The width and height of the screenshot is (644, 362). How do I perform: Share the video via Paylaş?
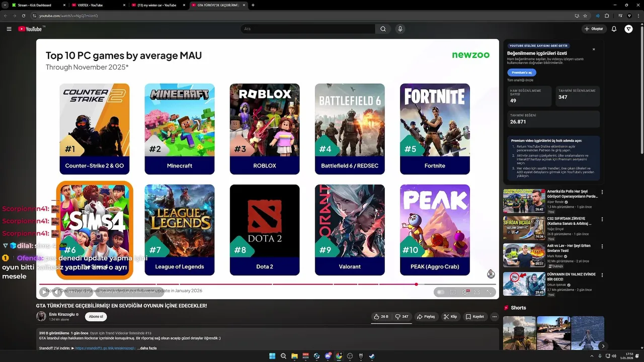[x=426, y=317]
